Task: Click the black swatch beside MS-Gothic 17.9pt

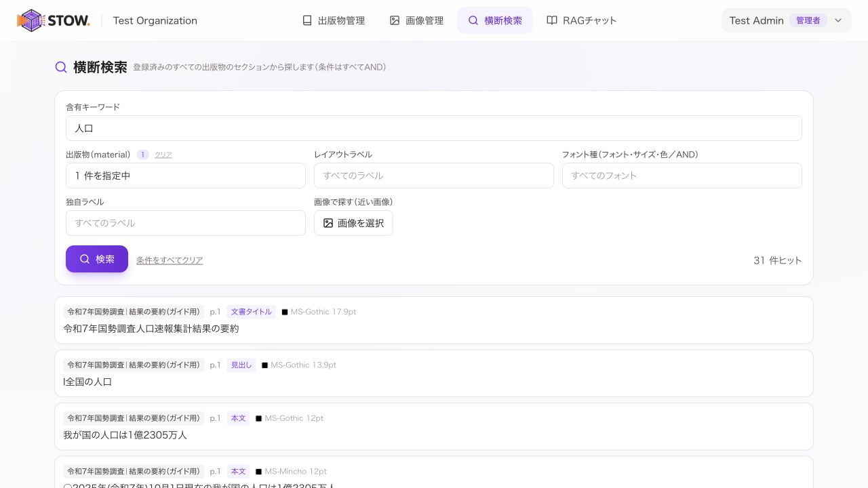Action: [285, 312]
